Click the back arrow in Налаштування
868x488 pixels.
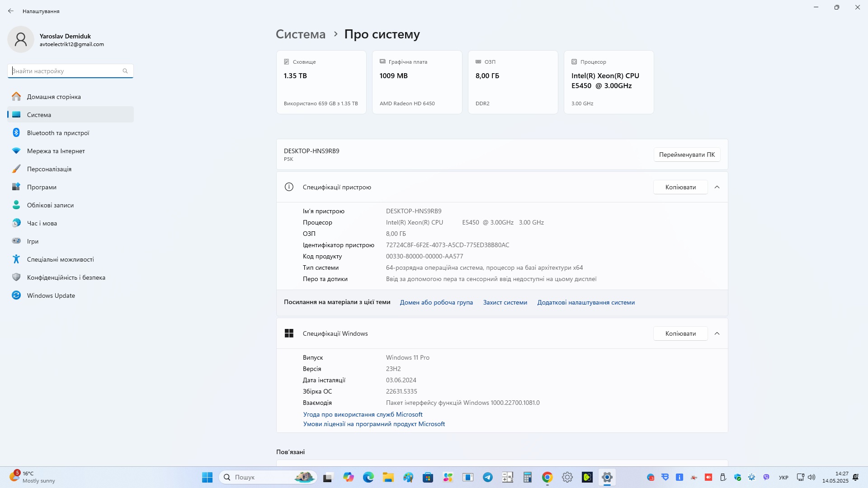pyautogui.click(x=11, y=11)
